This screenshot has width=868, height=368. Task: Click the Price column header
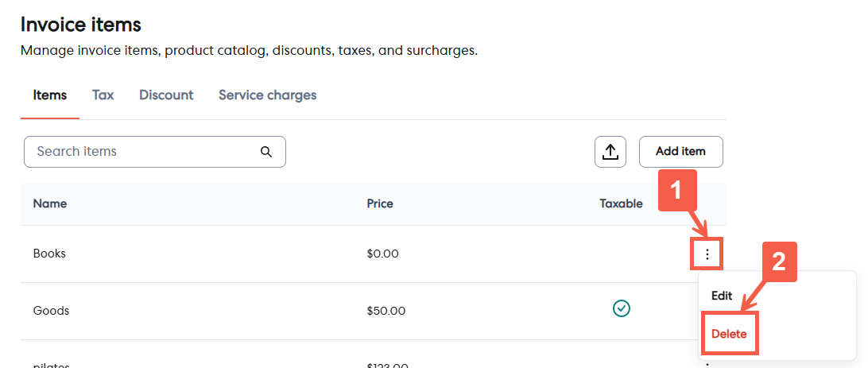click(380, 203)
